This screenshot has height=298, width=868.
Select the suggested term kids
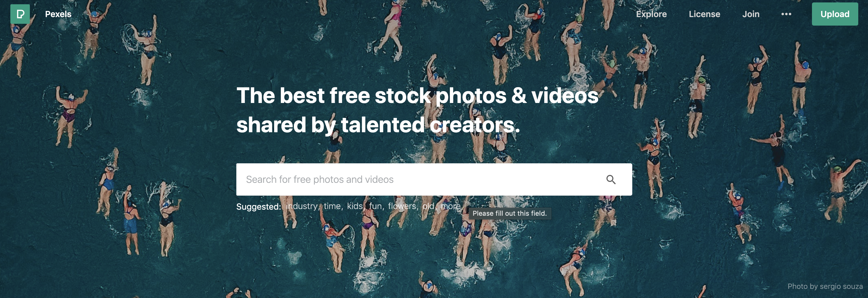[355, 206]
